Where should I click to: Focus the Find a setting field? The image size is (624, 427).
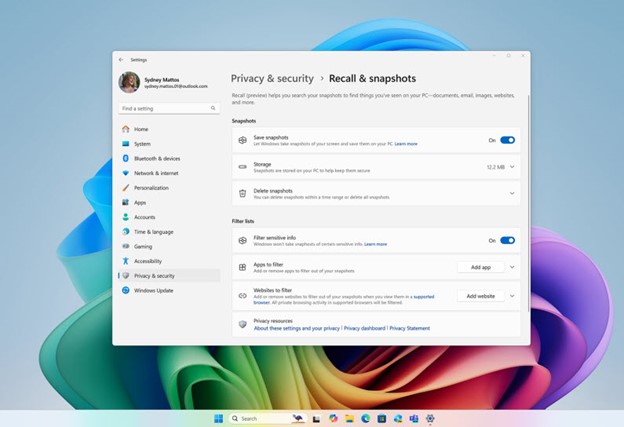point(169,108)
